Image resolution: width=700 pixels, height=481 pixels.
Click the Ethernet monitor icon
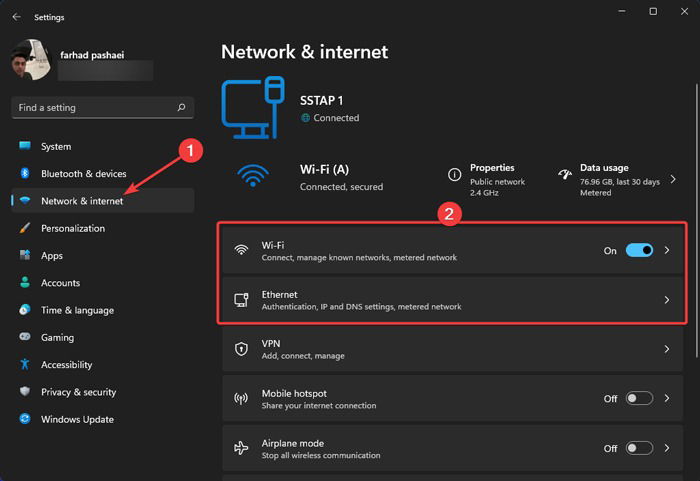[242, 300]
